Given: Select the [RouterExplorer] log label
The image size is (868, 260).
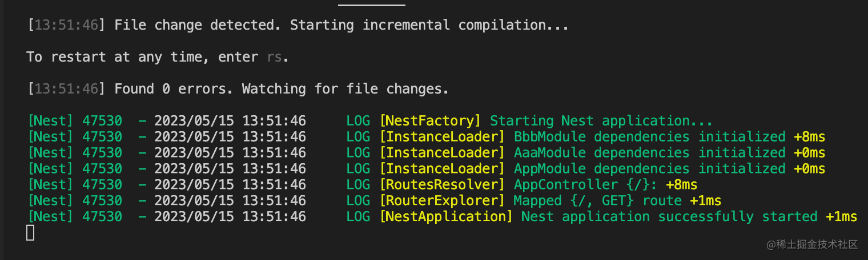Looking at the screenshot, I should (x=442, y=201).
